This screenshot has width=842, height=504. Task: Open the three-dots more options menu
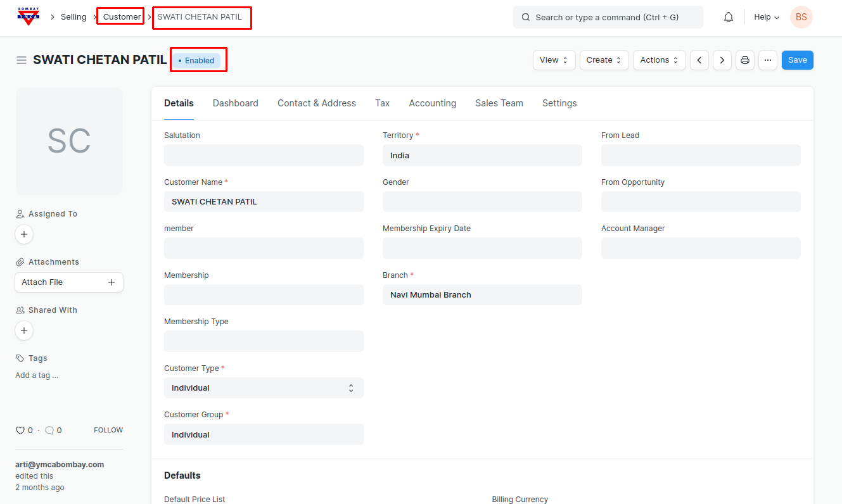pyautogui.click(x=767, y=60)
